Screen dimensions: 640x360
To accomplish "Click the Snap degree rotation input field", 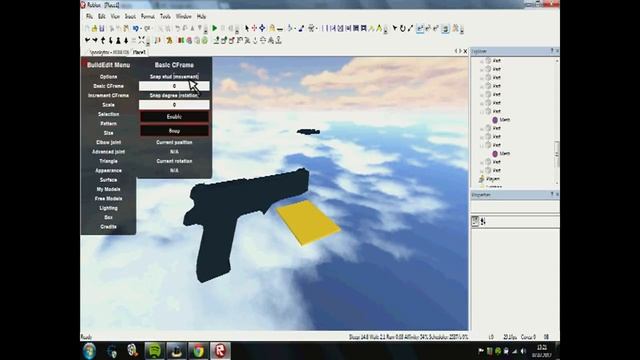I will point(174,105).
